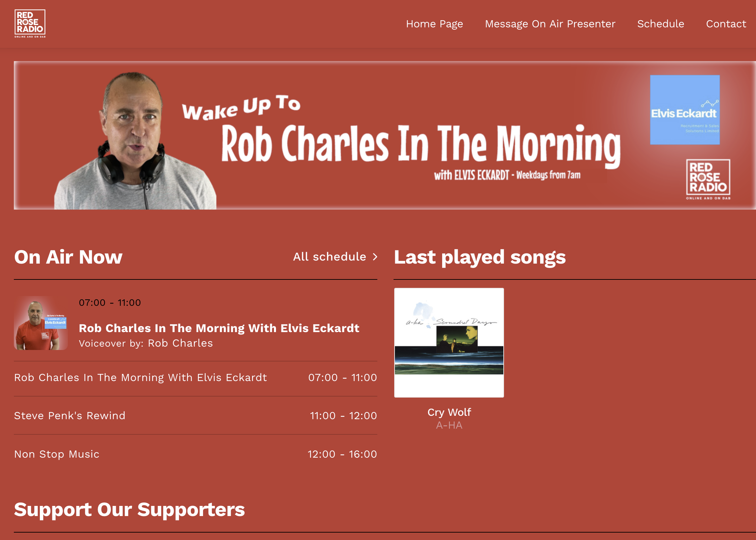This screenshot has height=540, width=756.
Task: Click the Rob Charles photo in the banner
Action: [x=135, y=141]
